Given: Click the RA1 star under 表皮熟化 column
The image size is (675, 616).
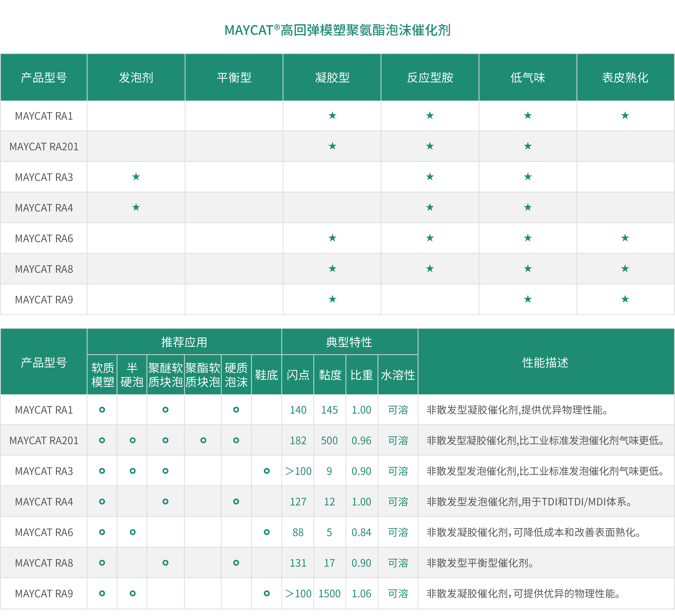Looking at the screenshot, I should [625, 116].
